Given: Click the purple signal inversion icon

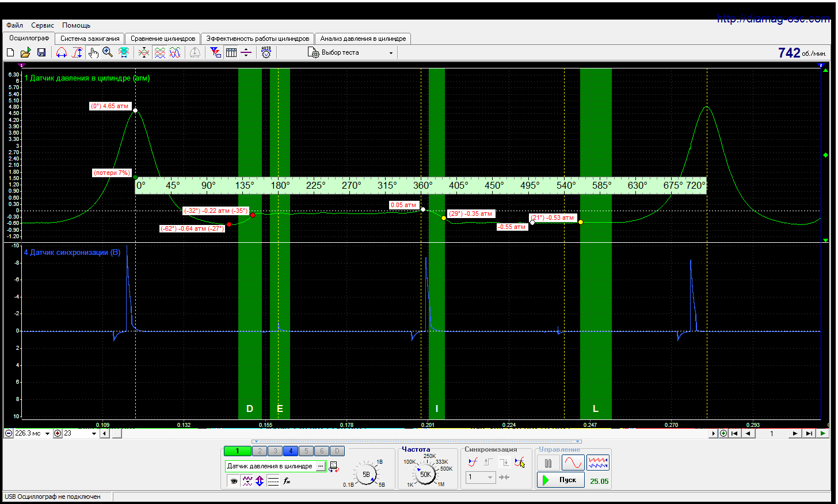Looking at the screenshot, I should (x=247, y=481).
